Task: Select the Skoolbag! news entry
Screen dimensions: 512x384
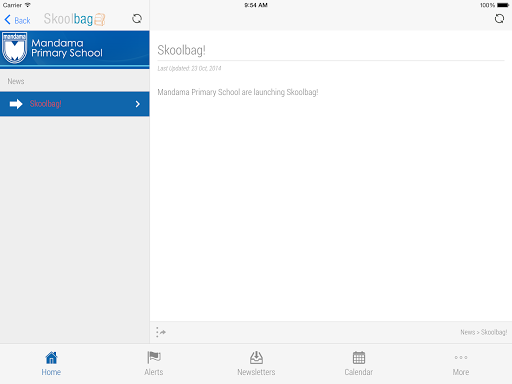Action: click(75, 104)
